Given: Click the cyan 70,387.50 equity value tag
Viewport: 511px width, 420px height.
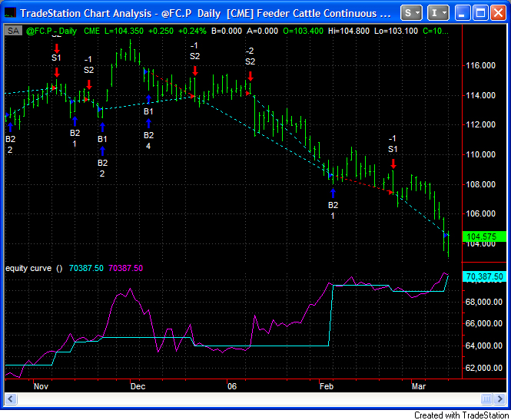Looking at the screenshot, I should [484, 276].
